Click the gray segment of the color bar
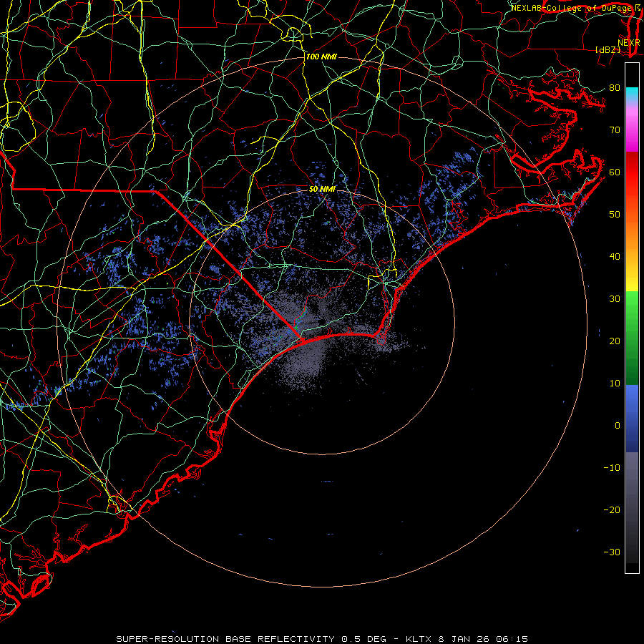This screenshot has width=644, height=644. point(632,507)
